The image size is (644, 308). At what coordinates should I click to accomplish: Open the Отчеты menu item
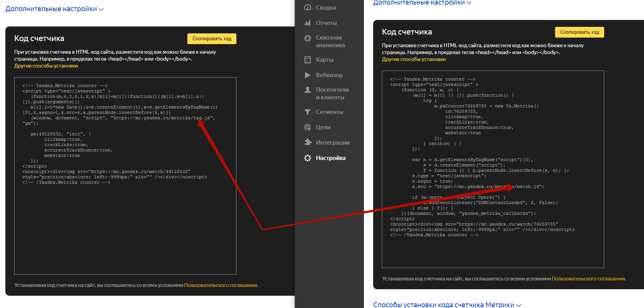[326, 23]
